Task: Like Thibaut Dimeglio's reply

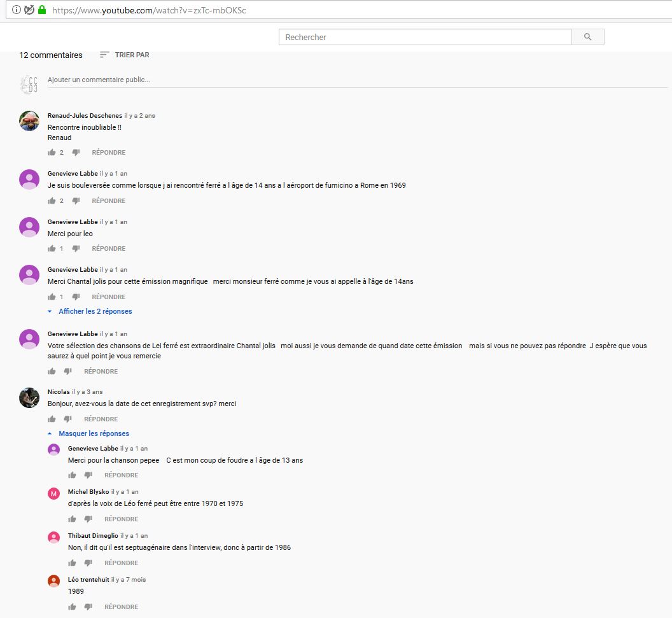Action: click(x=73, y=563)
